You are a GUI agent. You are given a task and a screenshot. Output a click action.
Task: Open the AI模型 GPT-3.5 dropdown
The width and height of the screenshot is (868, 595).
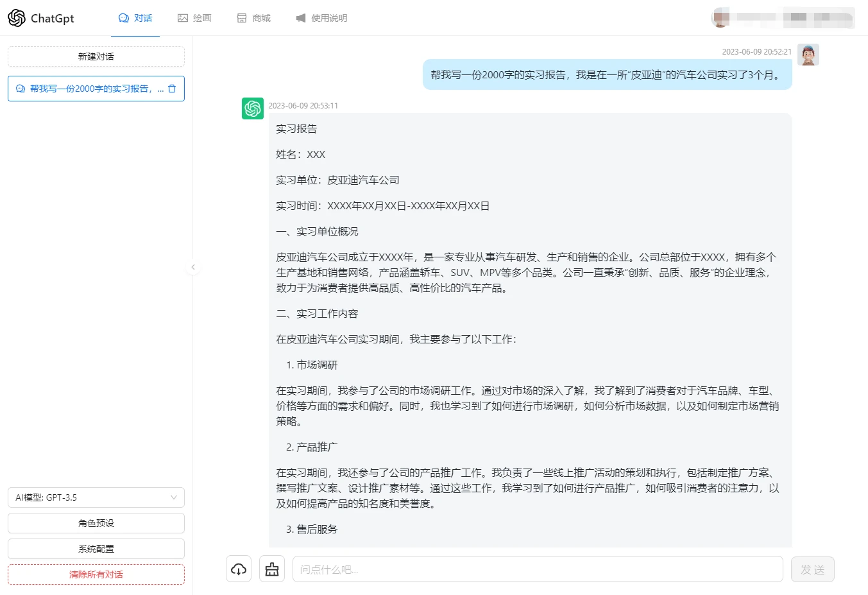pyautogui.click(x=96, y=497)
